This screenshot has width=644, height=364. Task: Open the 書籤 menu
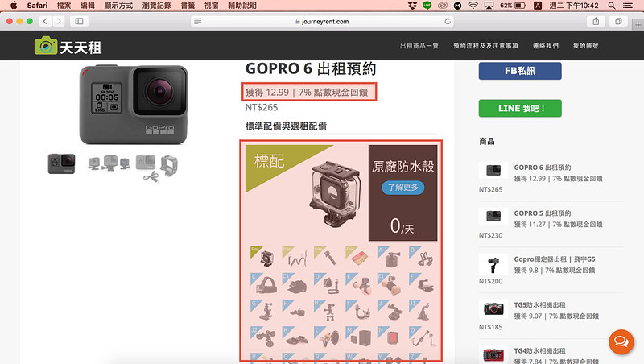tap(188, 6)
